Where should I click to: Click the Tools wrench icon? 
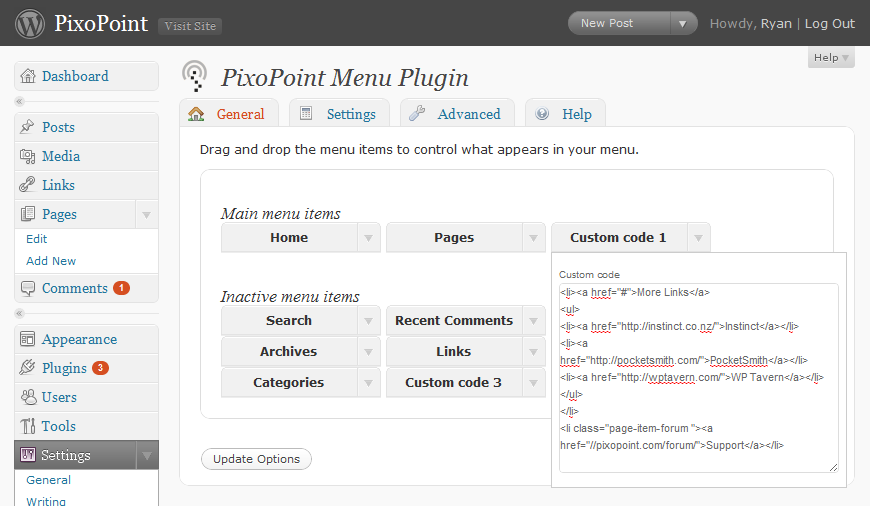pyautogui.click(x=28, y=426)
